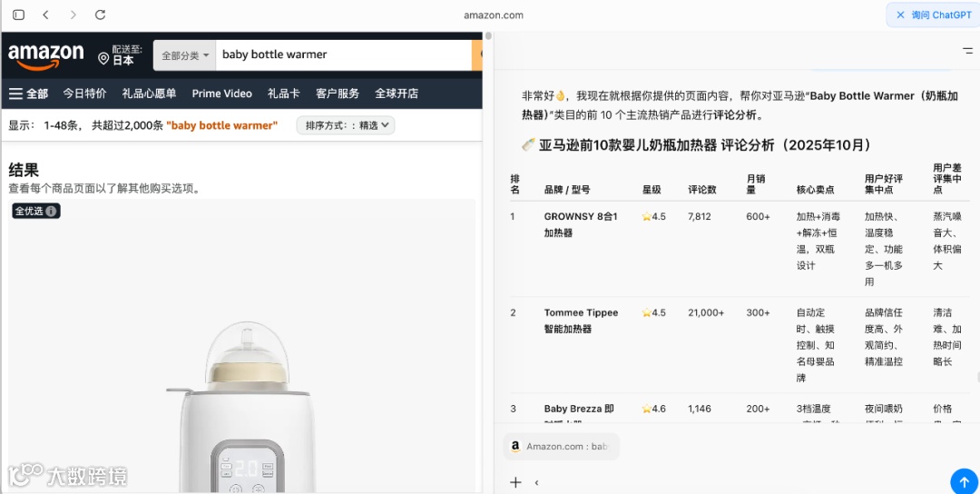Open the Amazon logo homepage
The height and width of the screenshot is (494, 980).
pyautogui.click(x=45, y=56)
